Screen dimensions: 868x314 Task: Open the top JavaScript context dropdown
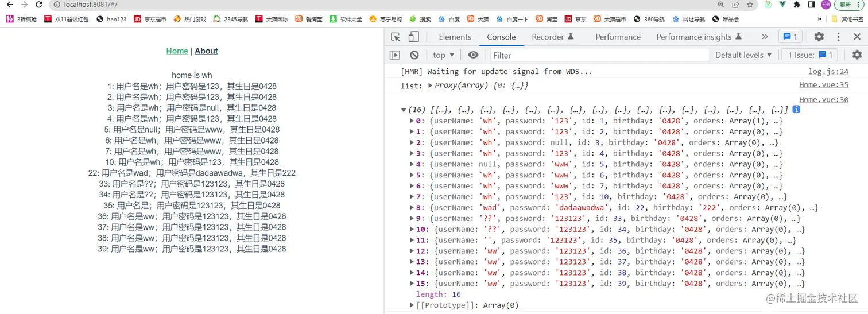(444, 55)
